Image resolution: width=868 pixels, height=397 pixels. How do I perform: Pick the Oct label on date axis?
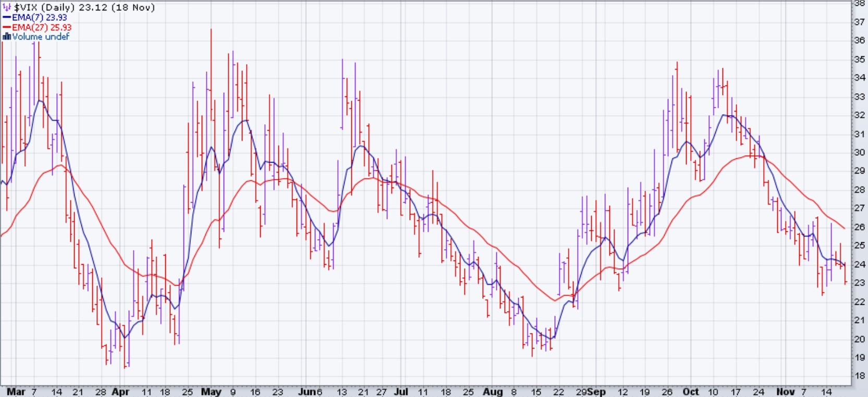coord(690,391)
